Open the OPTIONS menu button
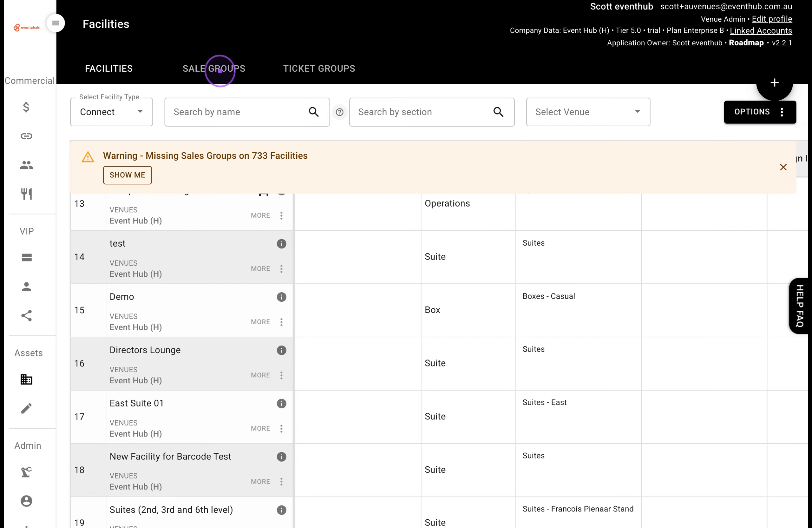This screenshot has height=528, width=812. point(760,112)
